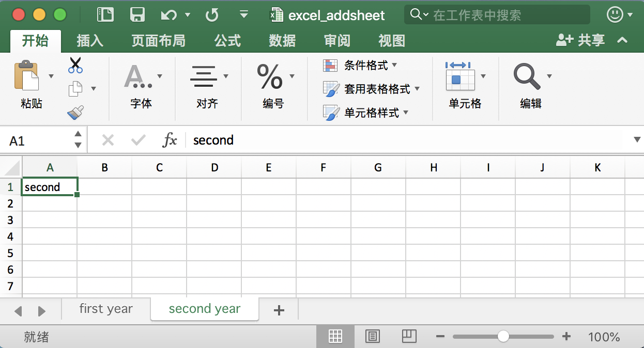
Task: Open the Home (开始) tab
Action: [x=35, y=41]
